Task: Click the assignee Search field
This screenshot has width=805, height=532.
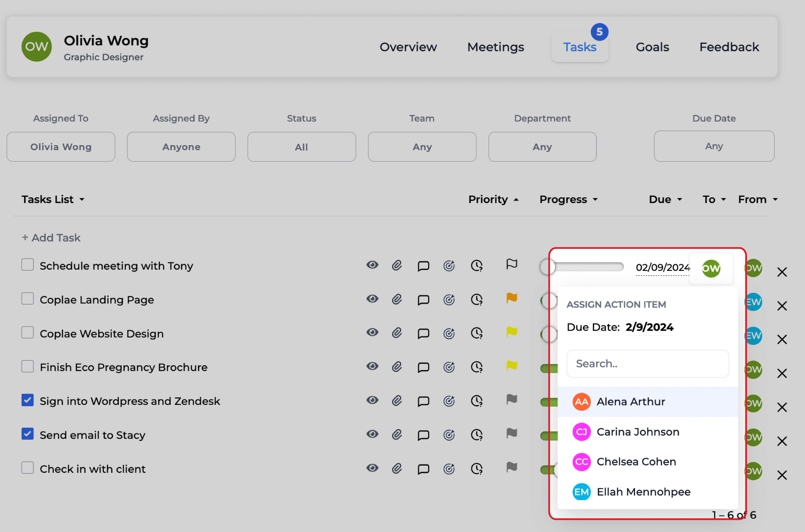Action: 647,364
